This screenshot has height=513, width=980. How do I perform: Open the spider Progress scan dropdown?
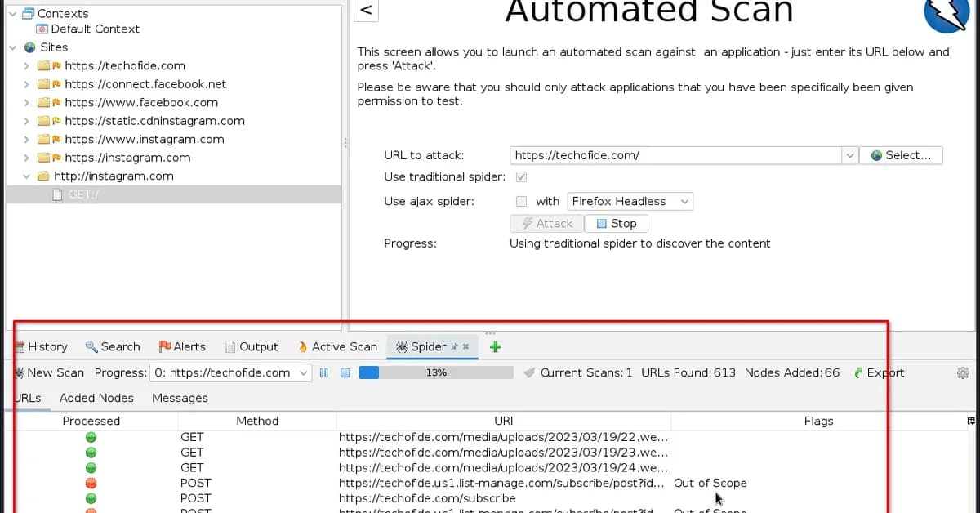coord(231,372)
